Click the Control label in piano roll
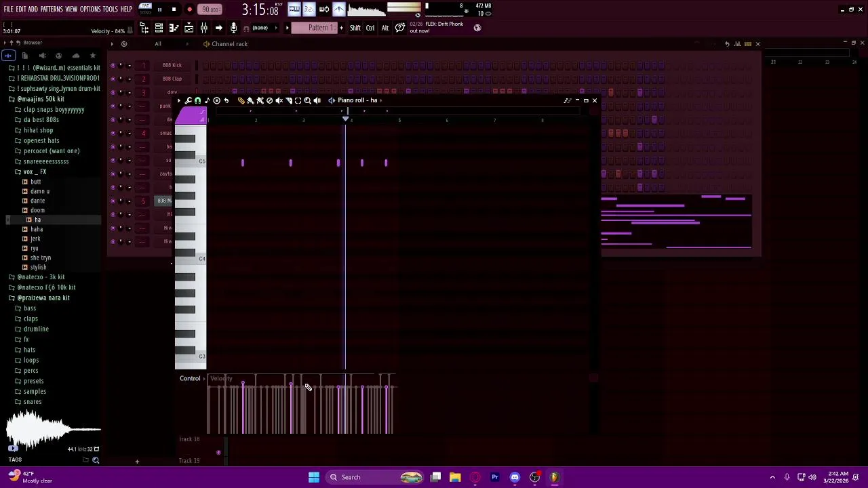The height and width of the screenshot is (488, 868). pos(190,378)
